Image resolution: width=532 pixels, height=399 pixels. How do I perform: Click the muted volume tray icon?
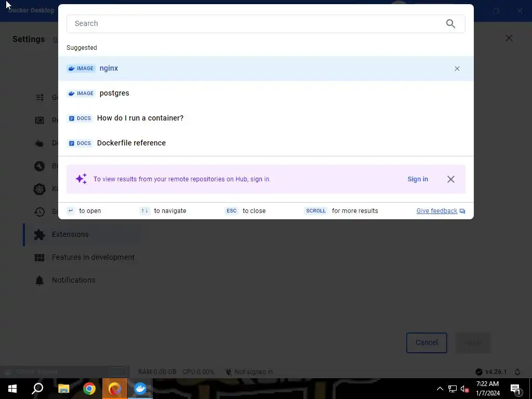464,389
